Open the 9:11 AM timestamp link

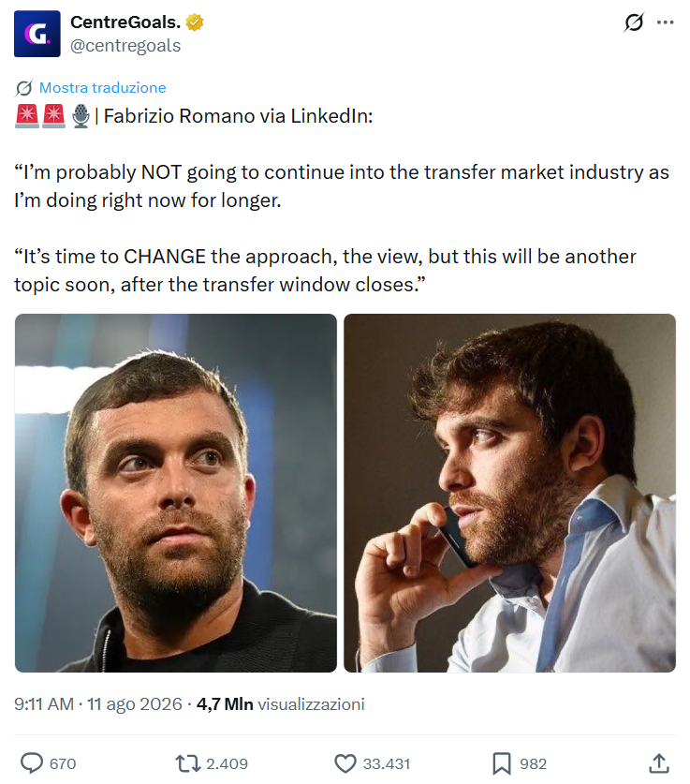[x=98, y=704]
